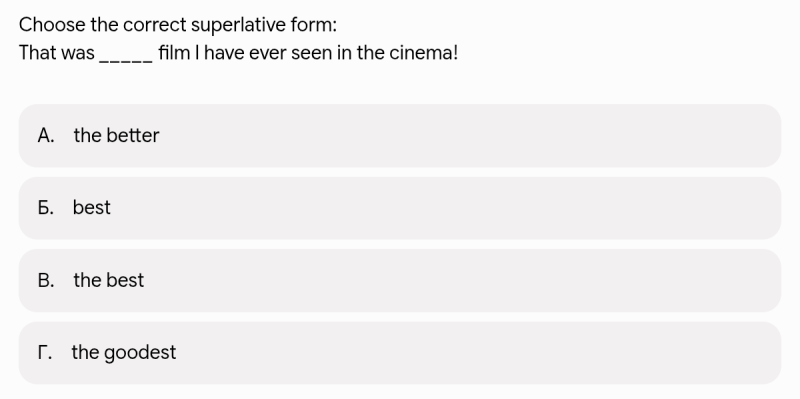Click the letter А. label
800x399 pixels.
pyautogui.click(x=46, y=136)
